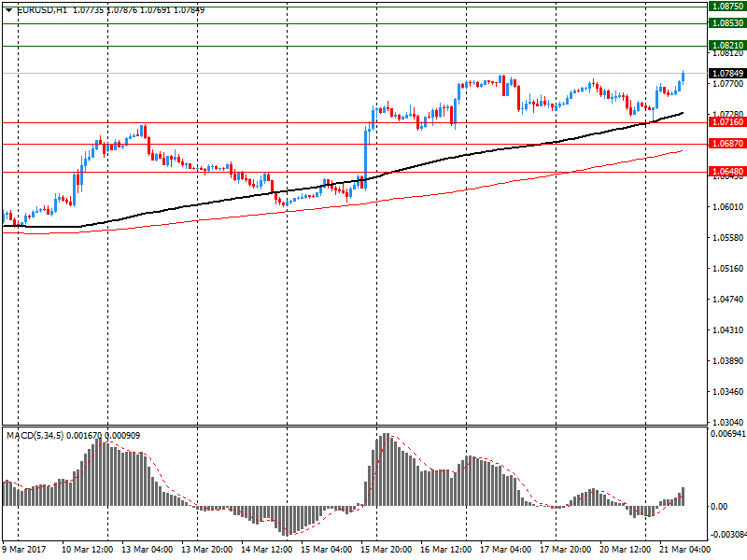
Task: Click the 10 Mar 12:00 time axis label
Action: [87, 550]
